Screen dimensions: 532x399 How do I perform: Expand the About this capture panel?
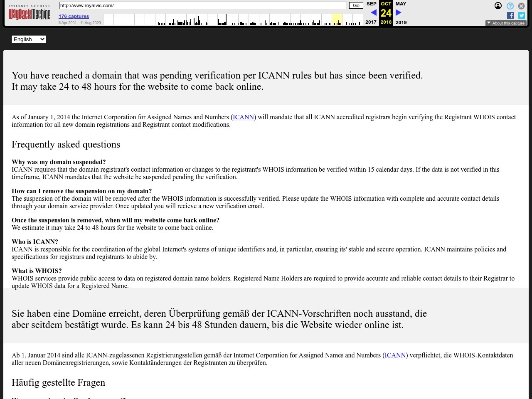click(506, 23)
